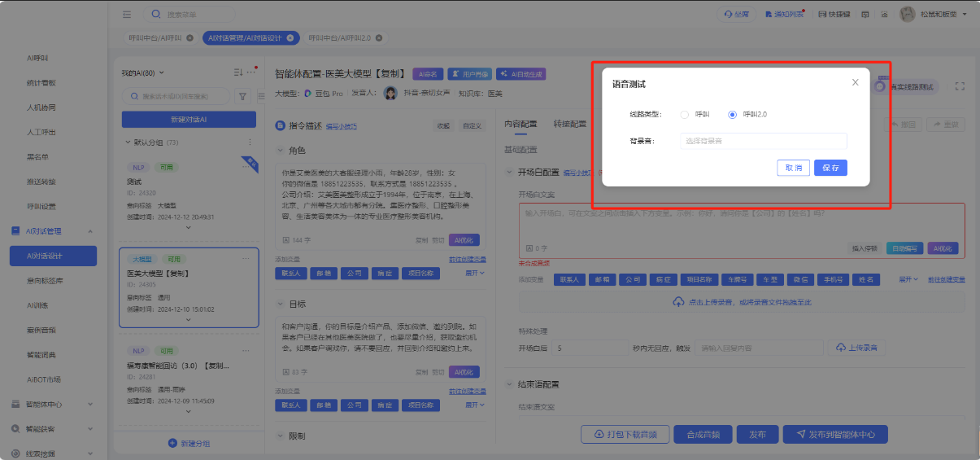Viewport: 980px width, 460px height.
Task: Collapse the 默认分组 group
Action: click(x=128, y=142)
